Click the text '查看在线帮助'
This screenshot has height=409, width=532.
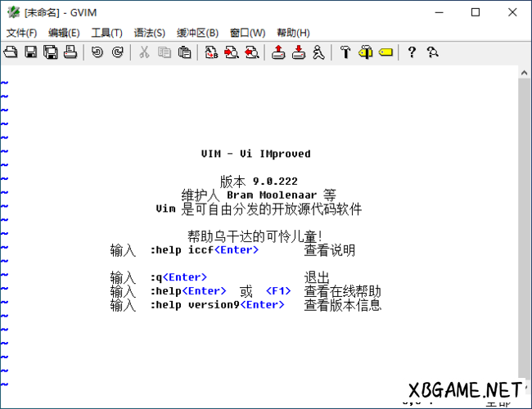click(x=343, y=291)
